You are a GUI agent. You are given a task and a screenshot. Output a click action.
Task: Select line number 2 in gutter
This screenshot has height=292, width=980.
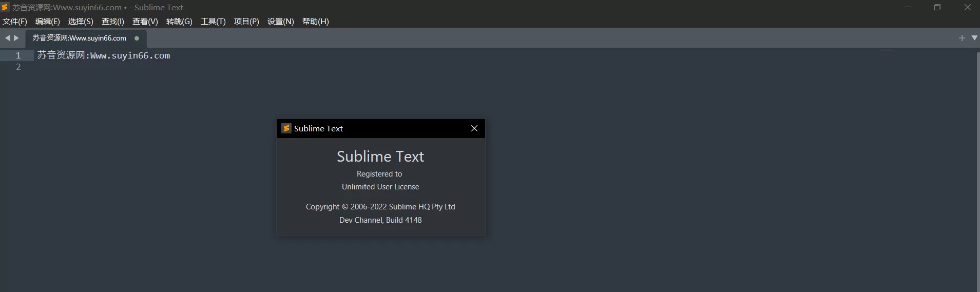click(18, 67)
